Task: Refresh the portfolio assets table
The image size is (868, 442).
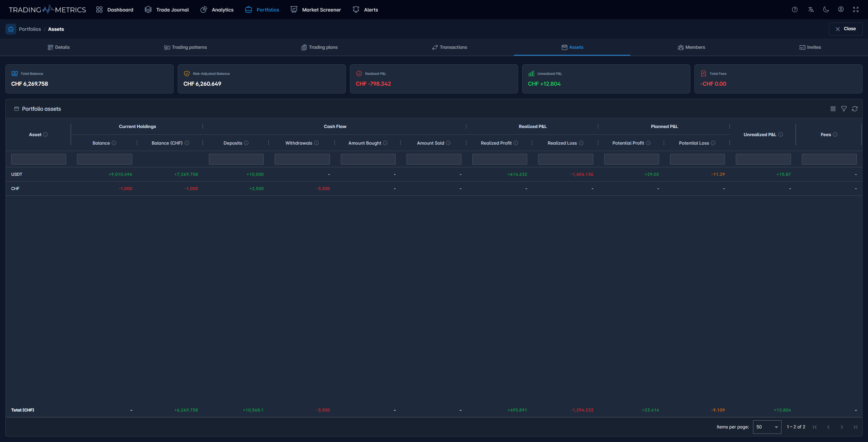Action: (x=855, y=109)
